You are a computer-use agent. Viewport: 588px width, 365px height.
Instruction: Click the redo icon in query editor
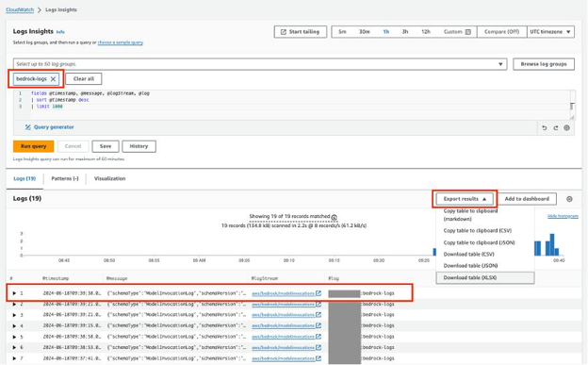click(555, 128)
